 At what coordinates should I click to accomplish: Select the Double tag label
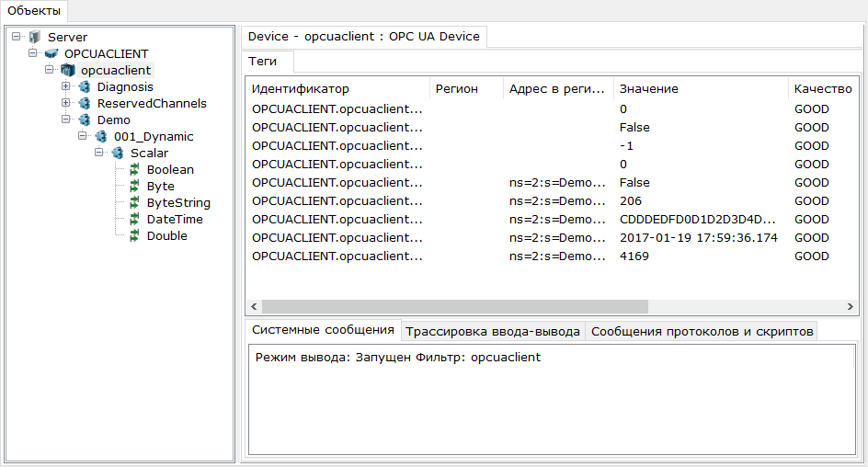click(166, 236)
